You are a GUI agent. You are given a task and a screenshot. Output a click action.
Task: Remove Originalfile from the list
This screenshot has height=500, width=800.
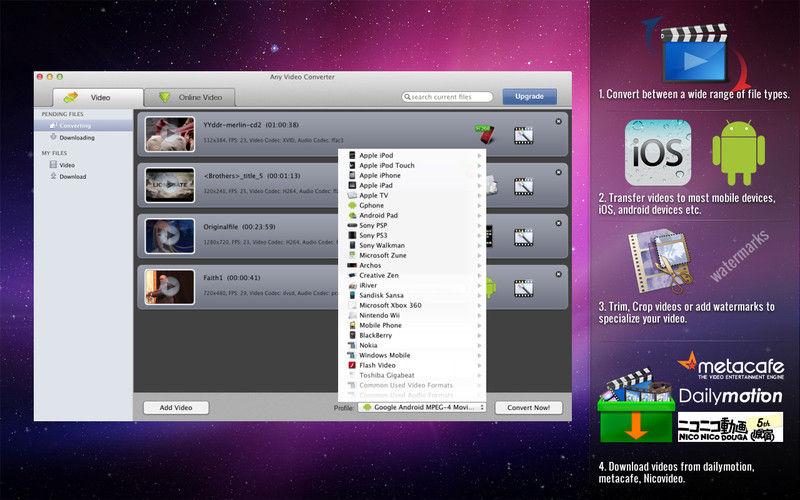558,223
